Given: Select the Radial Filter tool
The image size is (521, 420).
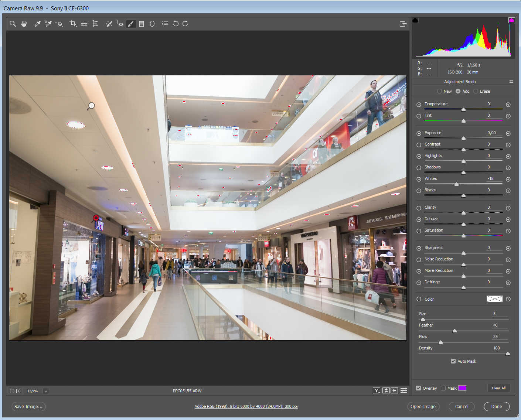Looking at the screenshot, I should click(x=152, y=24).
